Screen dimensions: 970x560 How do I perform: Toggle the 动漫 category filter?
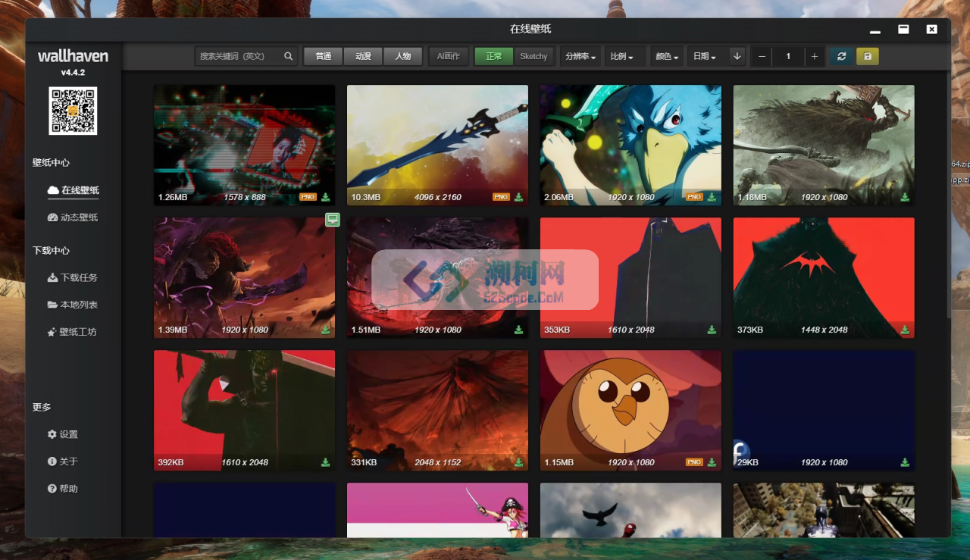(x=363, y=56)
